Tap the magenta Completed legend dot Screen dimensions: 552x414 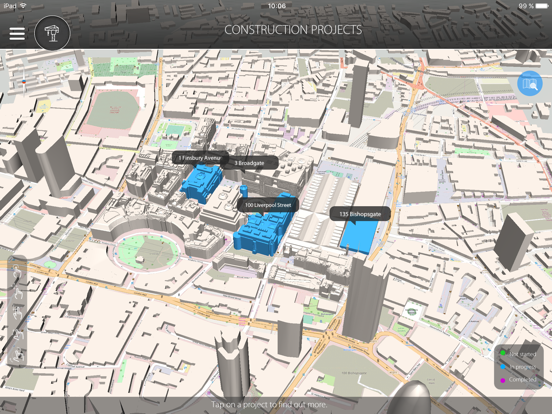click(503, 380)
